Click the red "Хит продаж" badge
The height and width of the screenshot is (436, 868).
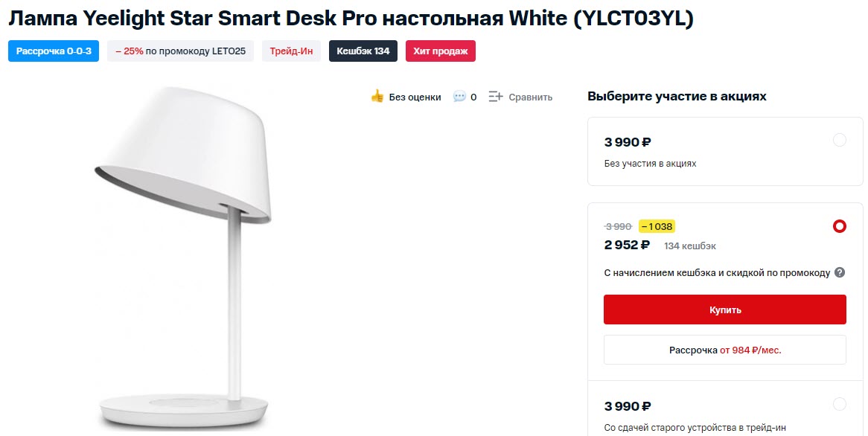441,51
